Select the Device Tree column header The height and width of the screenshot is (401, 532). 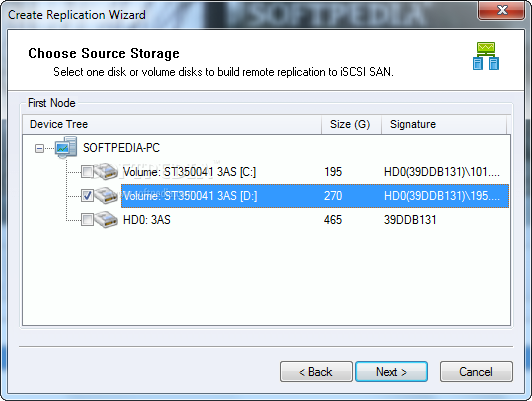coord(172,125)
